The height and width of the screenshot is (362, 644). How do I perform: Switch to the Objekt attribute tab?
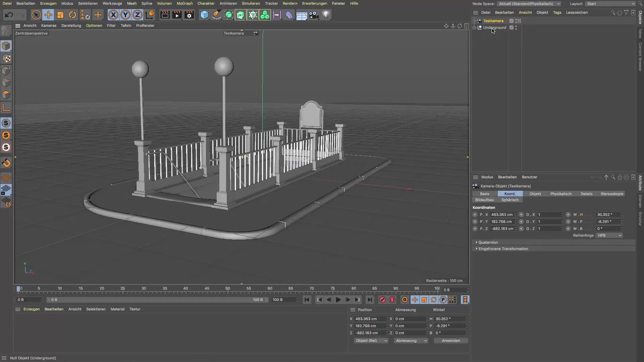click(x=535, y=194)
